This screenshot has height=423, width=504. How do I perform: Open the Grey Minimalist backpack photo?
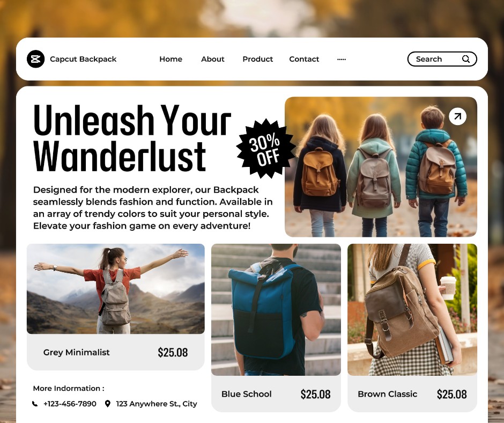(x=116, y=289)
